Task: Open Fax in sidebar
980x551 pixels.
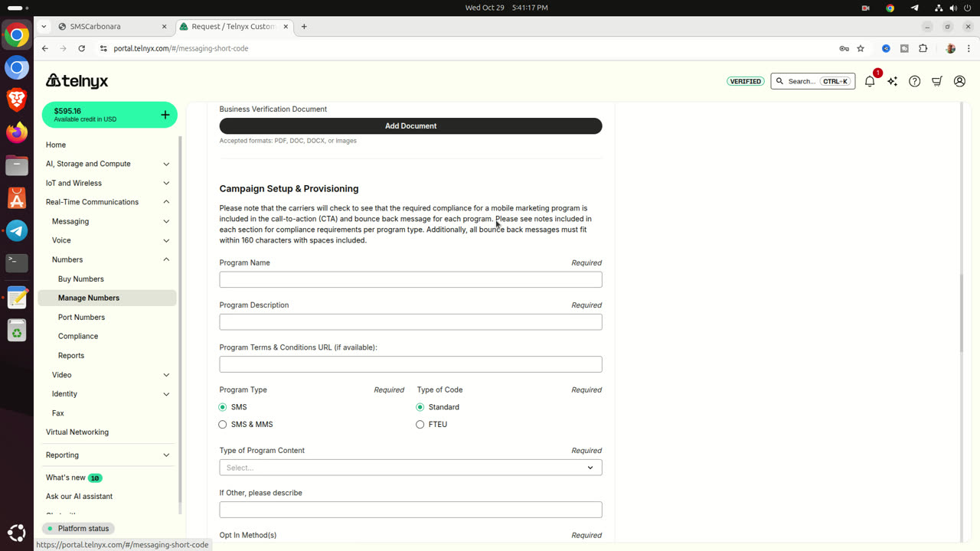Action: 58,413
